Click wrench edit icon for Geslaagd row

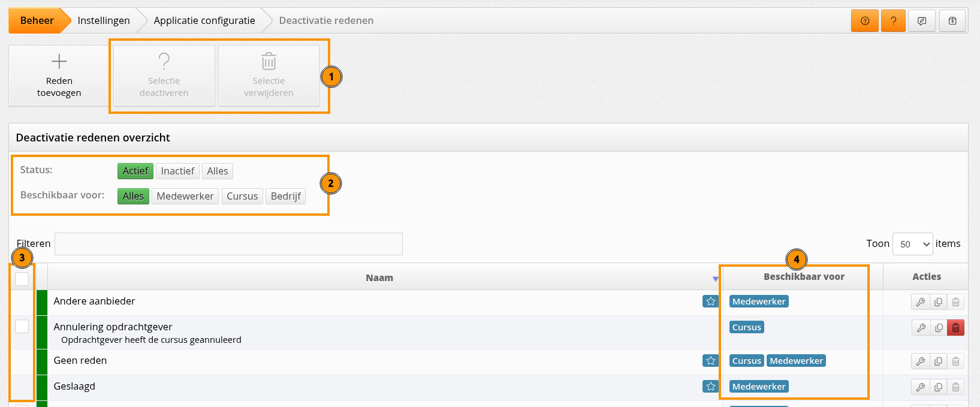coord(920,387)
